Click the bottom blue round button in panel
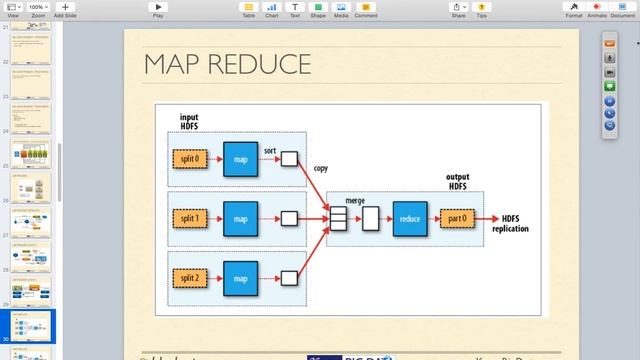640x360 pixels. (610, 126)
